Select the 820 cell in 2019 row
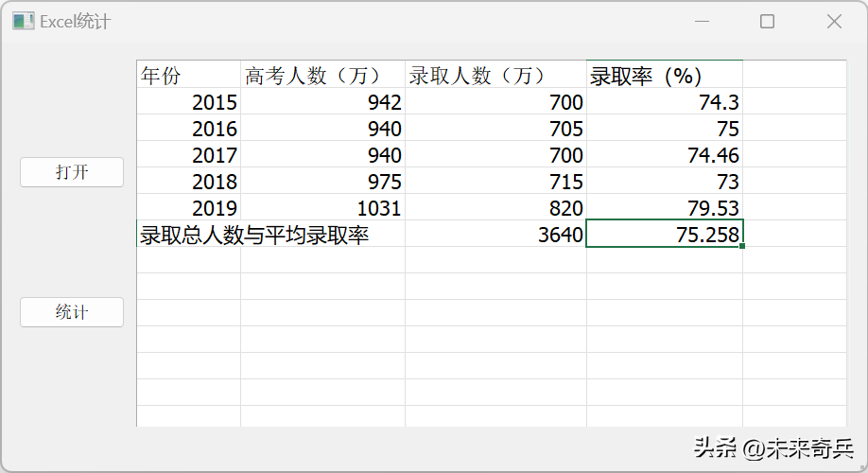Viewport: 868px width, 473px height. tap(496, 207)
